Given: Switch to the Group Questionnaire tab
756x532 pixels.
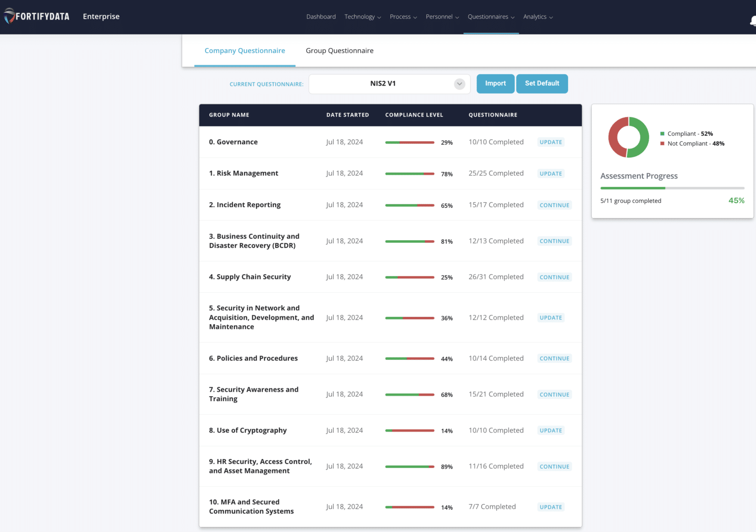Looking at the screenshot, I should coord(339,50).
